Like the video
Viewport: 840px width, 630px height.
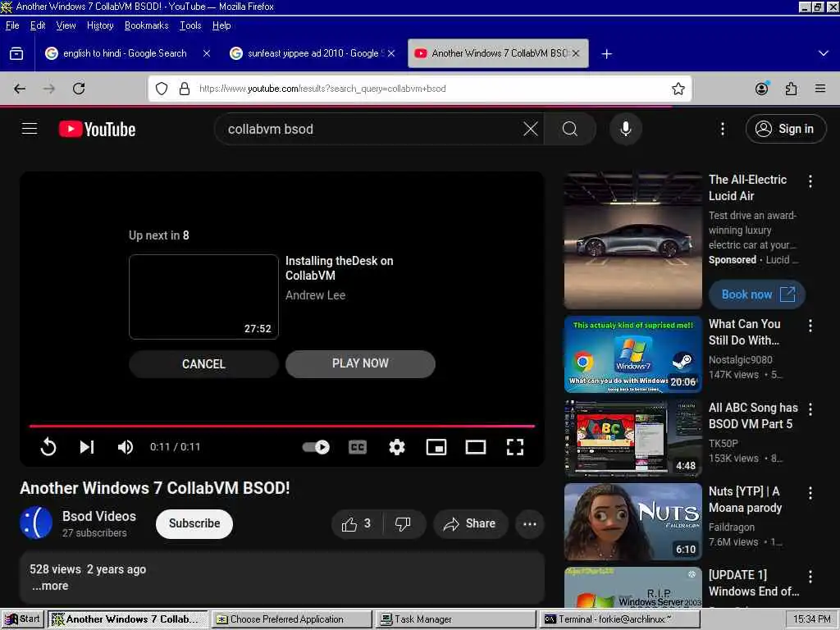(x=357, y=524)
